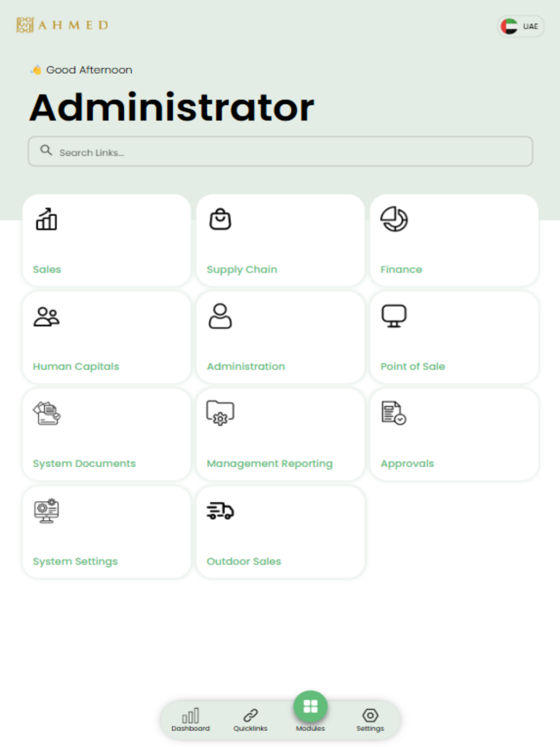Go to the Dashboard tab label
Viewport: 560px width, 747px height.
[190, 729]
